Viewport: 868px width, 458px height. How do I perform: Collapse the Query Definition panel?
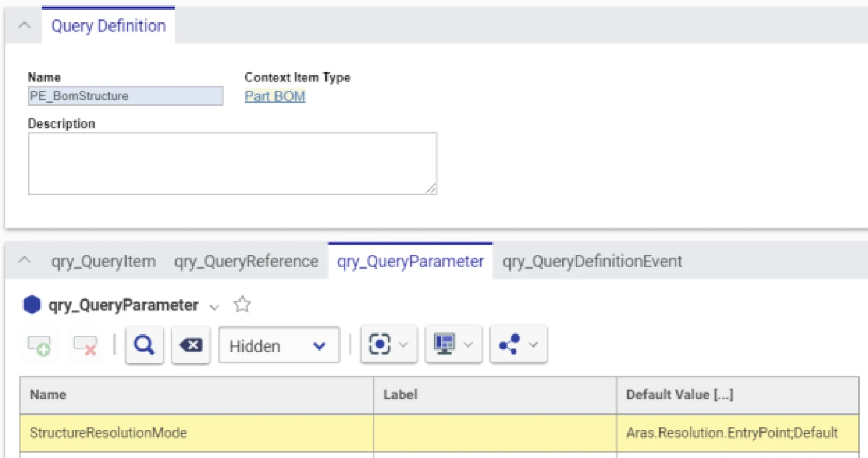24,25
